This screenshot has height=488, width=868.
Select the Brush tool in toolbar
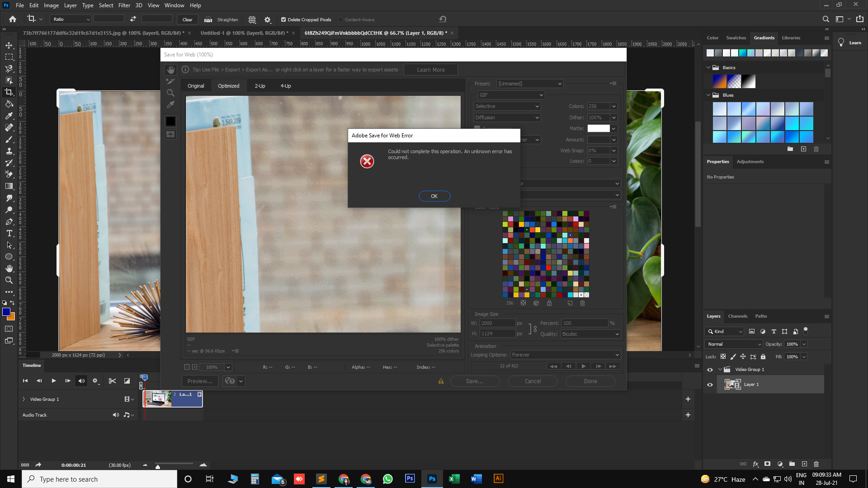[8, 138]
